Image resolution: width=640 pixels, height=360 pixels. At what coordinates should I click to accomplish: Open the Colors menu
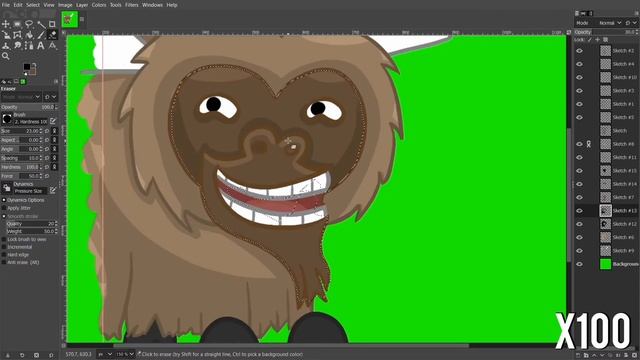pyautogui.click(x=99, y=5)
